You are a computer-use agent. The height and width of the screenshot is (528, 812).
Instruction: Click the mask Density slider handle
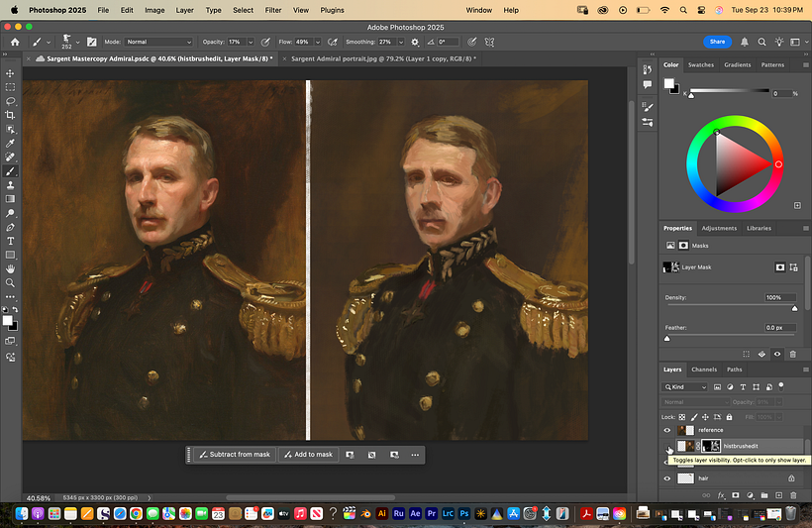794,308
